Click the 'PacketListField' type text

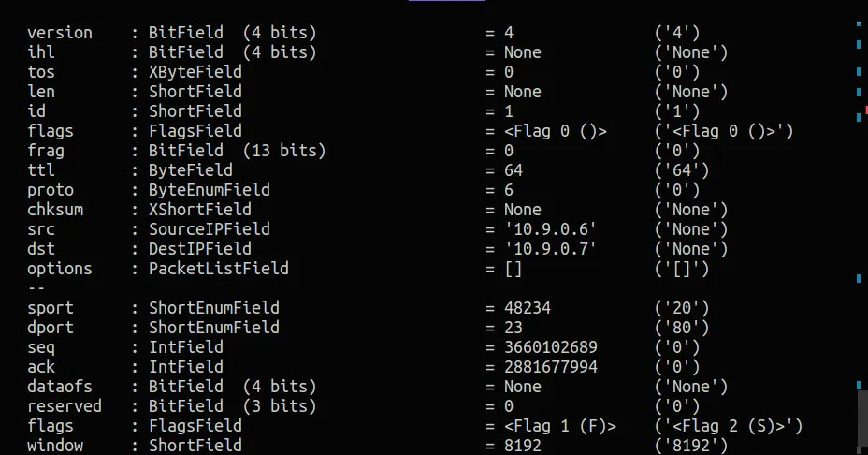[219, 269]
